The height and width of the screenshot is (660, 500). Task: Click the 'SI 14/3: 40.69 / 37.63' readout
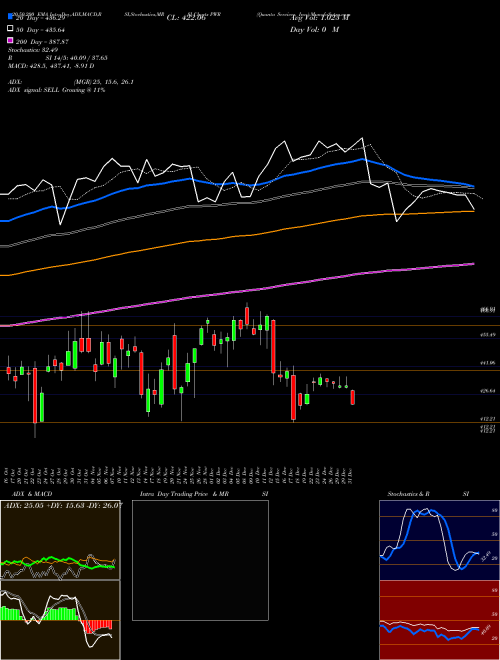(x=77, y=58)
